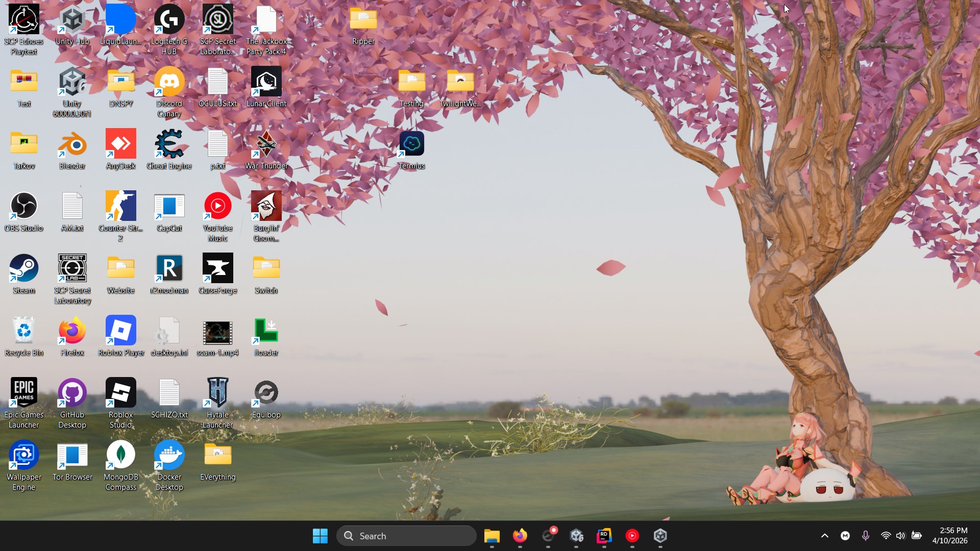Viewport: 980px width, 551px height.
Task: Launch the Roblox Player shortcut
Action: pyautogui.click(x=121, y=337)
